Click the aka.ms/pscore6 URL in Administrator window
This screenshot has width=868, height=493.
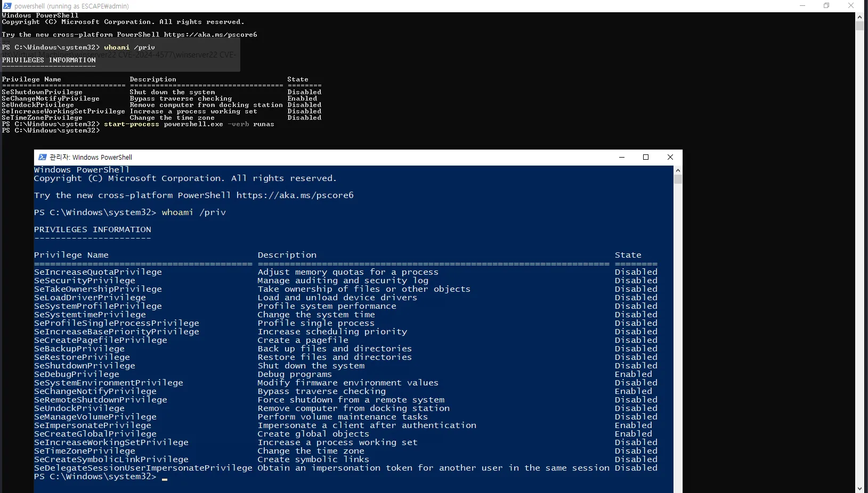[295, 195]
